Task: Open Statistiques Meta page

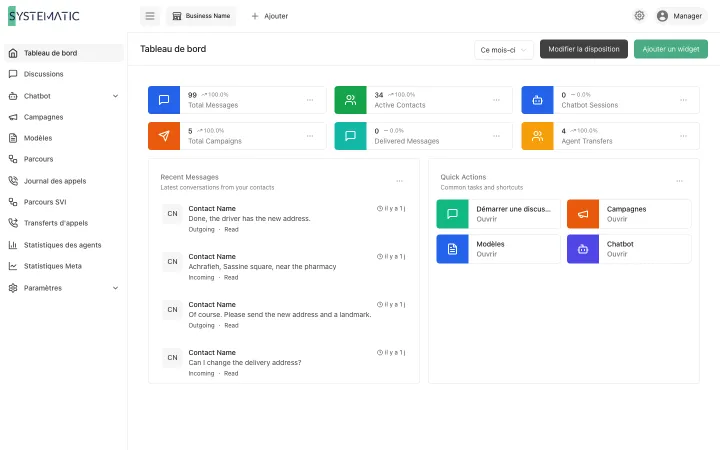Action: click(x=64, y=266)
